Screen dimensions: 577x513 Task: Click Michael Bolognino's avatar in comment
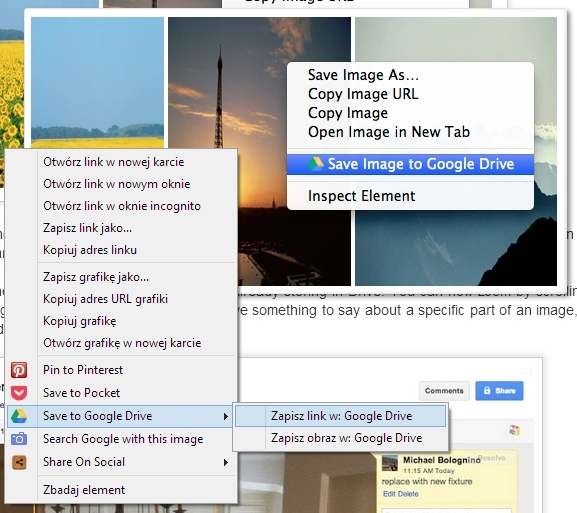(x=390, y=463)
